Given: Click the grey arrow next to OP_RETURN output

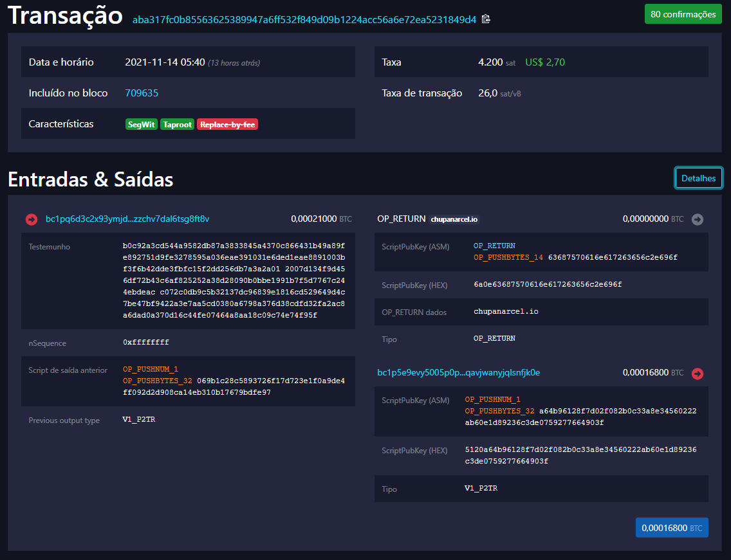Looking at the screenshot, I should click(x=698, y=219).
